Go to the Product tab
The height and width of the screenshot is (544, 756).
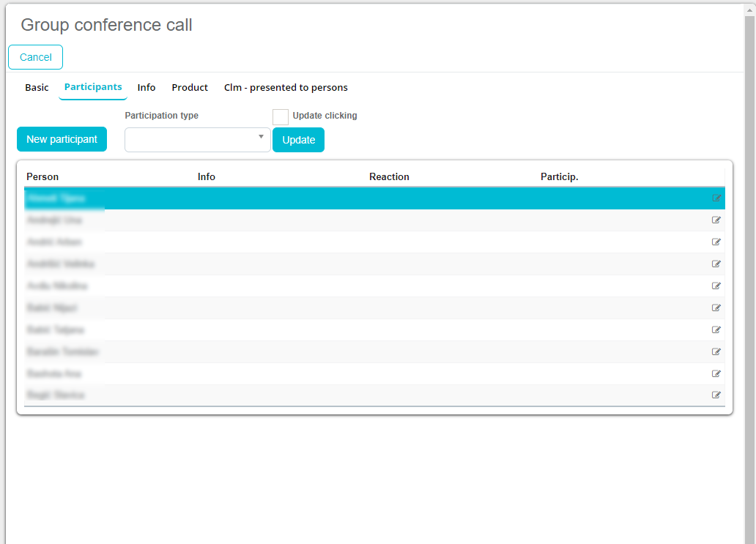point(190,88)
